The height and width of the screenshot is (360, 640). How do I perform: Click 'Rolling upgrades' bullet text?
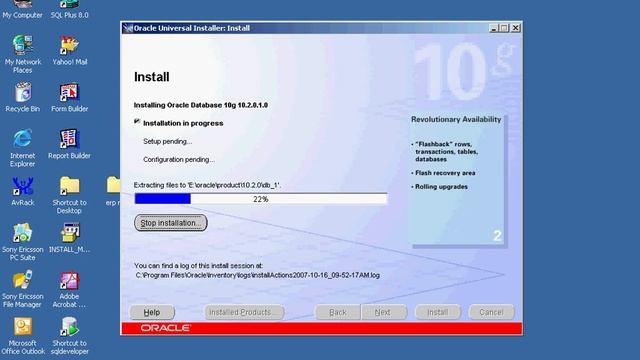(x=441, y=187)
